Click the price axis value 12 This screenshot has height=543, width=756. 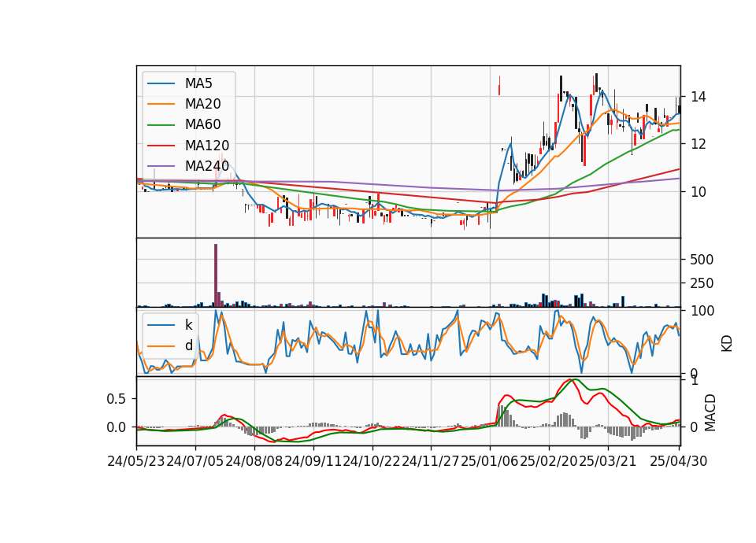click(699, 144)
